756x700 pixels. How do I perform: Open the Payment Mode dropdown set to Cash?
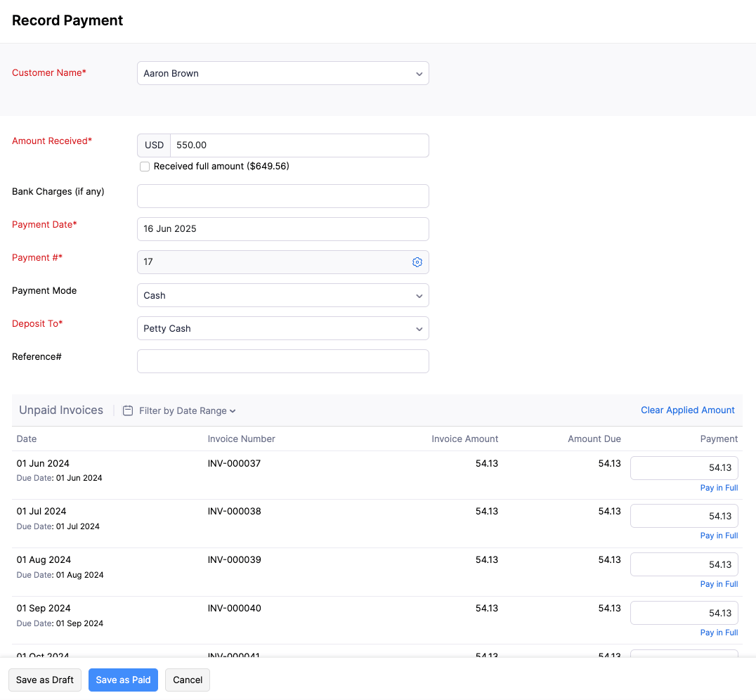283,295
